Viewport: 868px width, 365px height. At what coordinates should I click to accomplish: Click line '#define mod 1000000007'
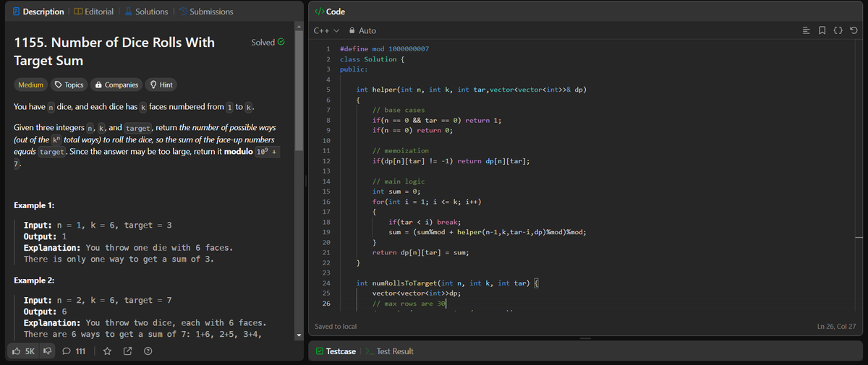[384, 48]
